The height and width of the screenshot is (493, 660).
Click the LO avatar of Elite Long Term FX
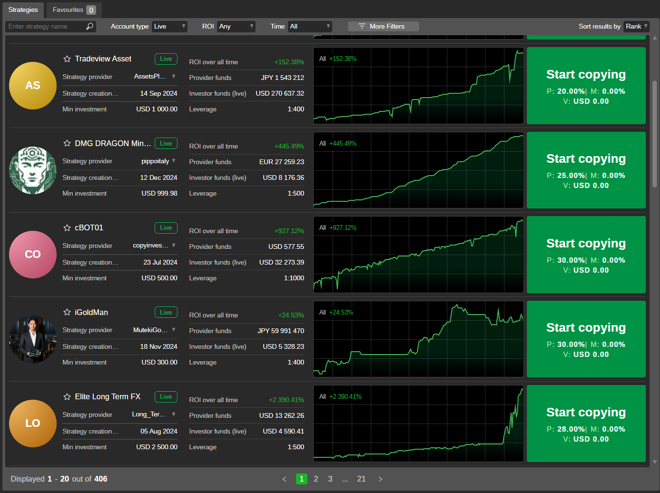(33, 423)
